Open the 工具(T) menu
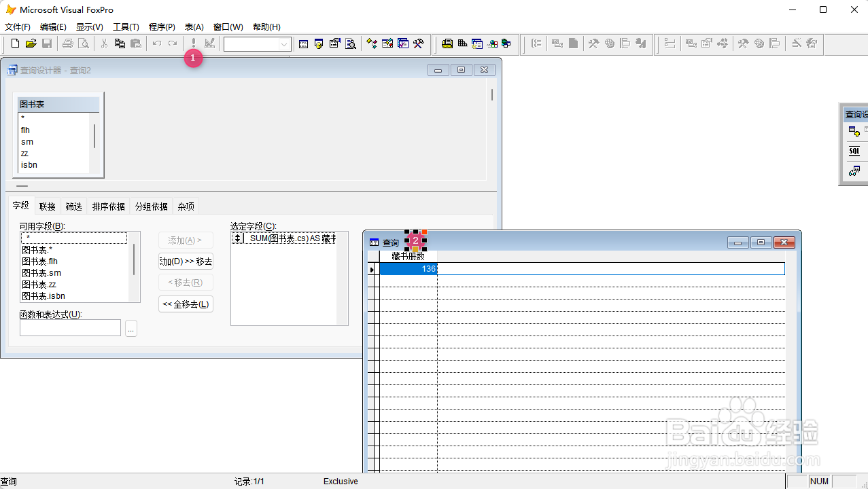The width and height of the screenshot is (868, 489). click(126, 27)
